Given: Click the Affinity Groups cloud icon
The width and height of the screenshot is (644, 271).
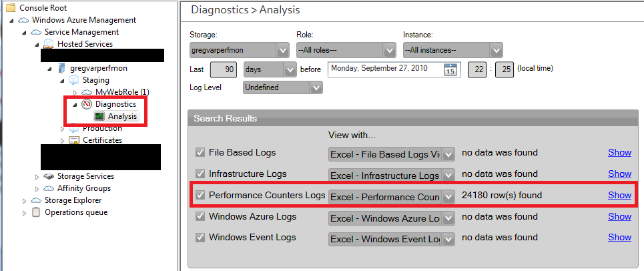Looking at the screenshot, I should click(x=49, y=188).
